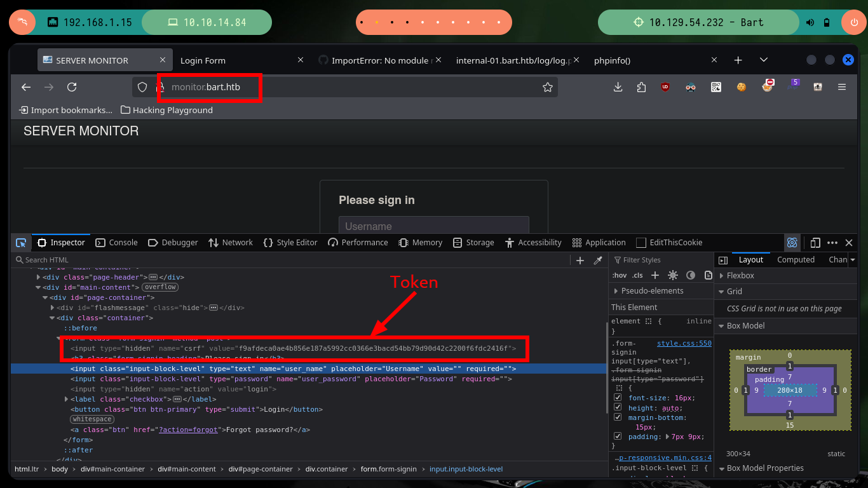868x488 pixels.
Task: Open a new browser tab
Action: (x=738, y=60)
